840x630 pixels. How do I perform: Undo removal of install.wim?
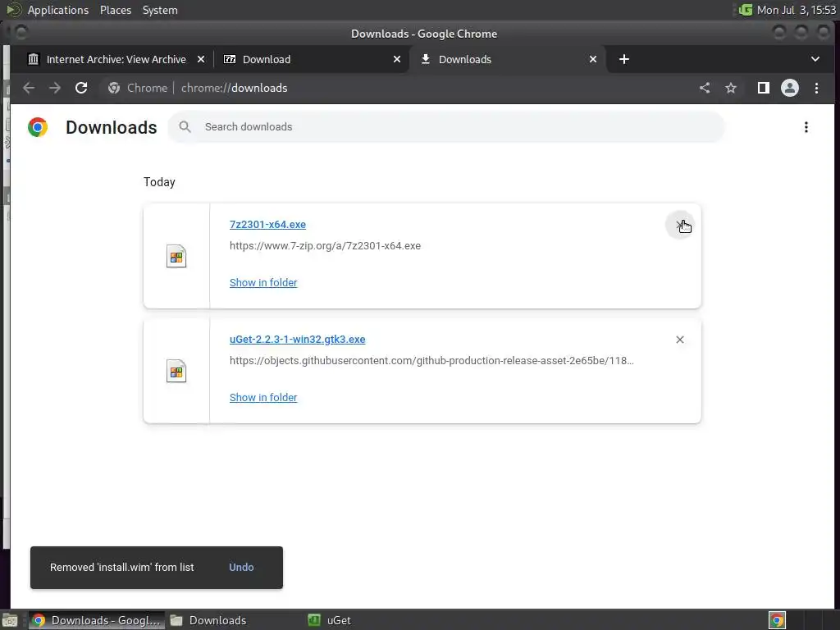[x=241, y=568]
